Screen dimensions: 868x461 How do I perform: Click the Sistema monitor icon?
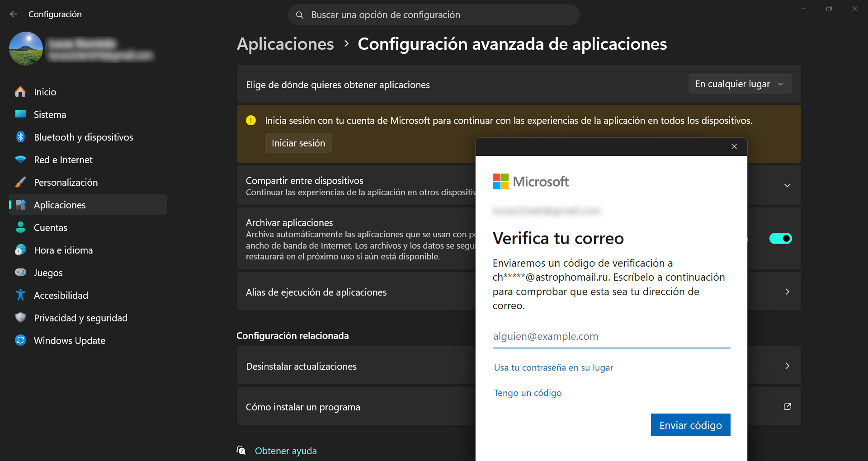(20, 114)
